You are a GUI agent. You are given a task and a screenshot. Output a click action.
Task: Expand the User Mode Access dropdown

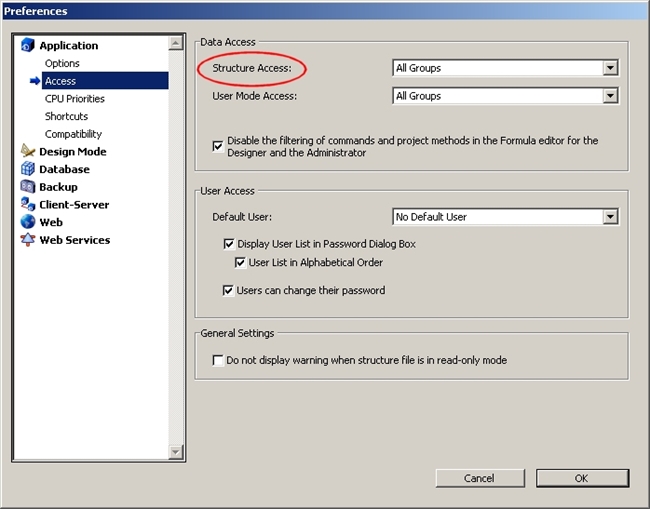[610, 96]
